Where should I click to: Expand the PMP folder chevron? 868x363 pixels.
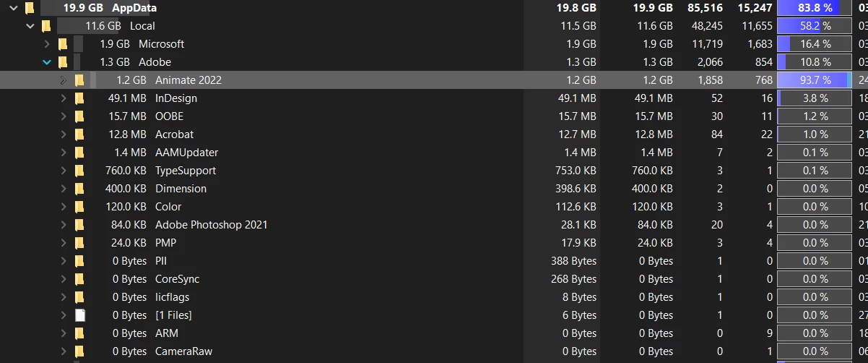(63, 243)
